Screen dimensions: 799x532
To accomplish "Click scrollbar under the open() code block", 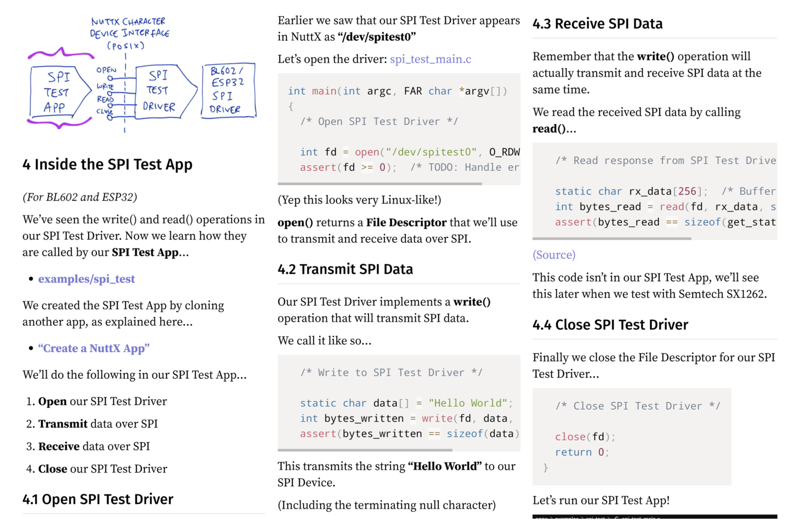I will click(x=380, y=184).
